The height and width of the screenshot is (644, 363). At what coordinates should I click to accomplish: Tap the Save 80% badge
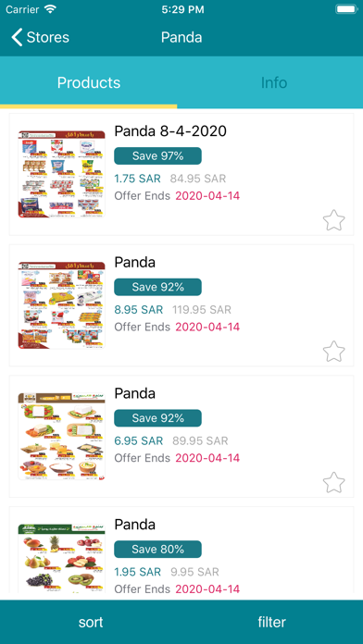click(157, 549)
